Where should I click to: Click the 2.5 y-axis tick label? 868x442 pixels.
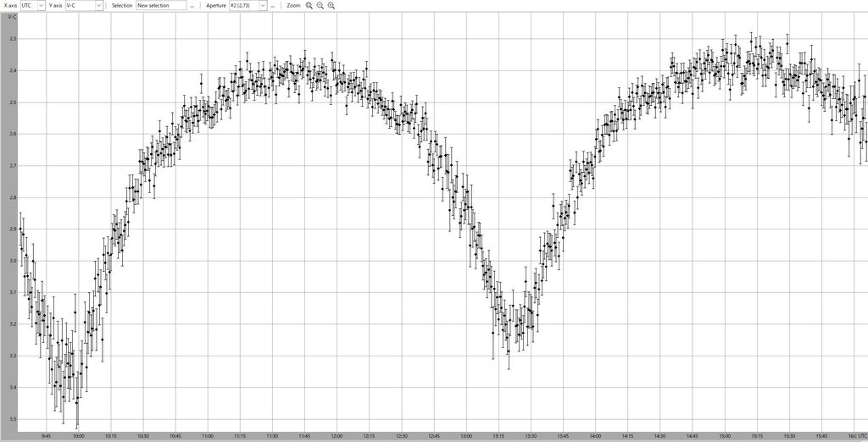[x=13, y=102]
